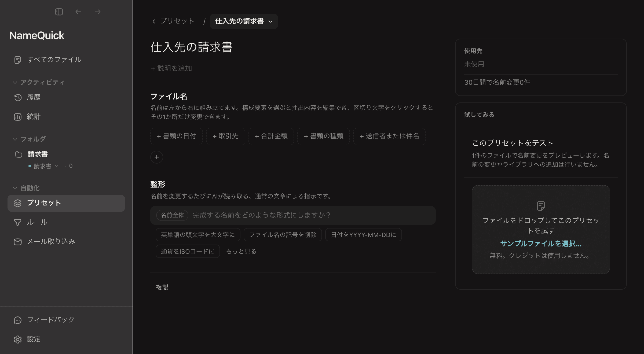Viewport: 644px width, 354px height.
Task: Select 日付をYYYY-MM-DDに suggestion
Action: (x=363, y=235)
